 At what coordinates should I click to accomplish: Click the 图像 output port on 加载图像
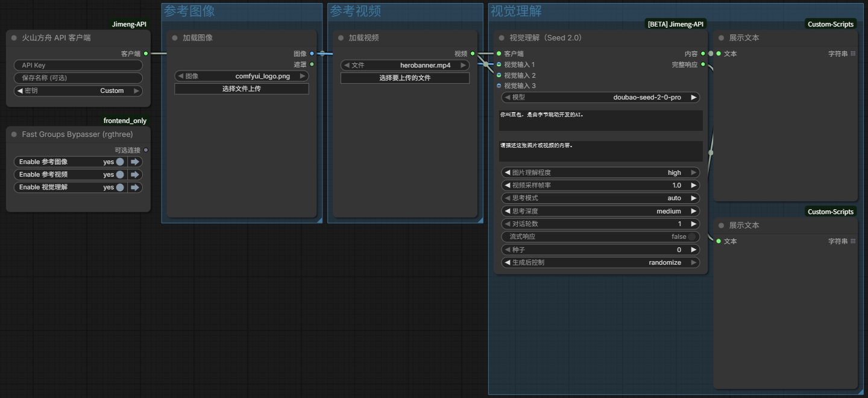coord(312,54)
